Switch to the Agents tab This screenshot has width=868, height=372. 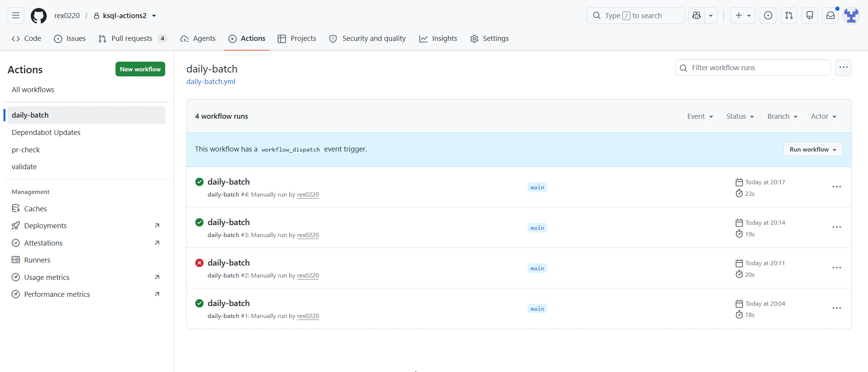198,39
